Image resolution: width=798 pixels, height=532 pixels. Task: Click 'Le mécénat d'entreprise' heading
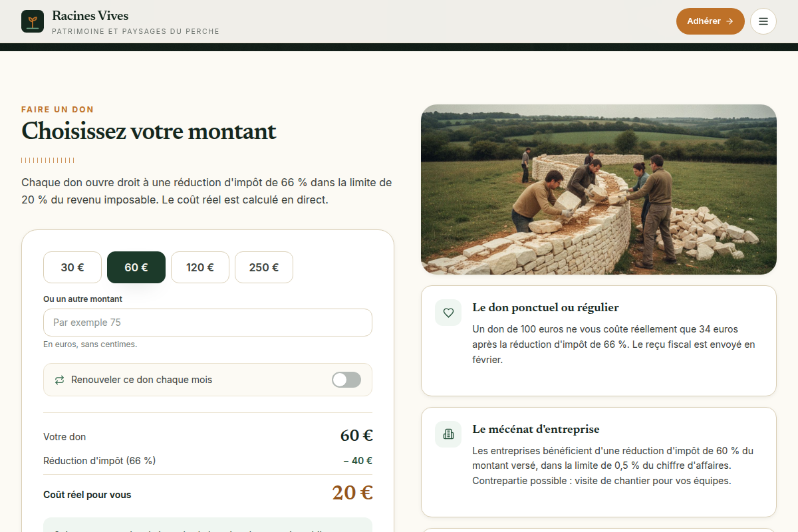[x=536, y=430]
